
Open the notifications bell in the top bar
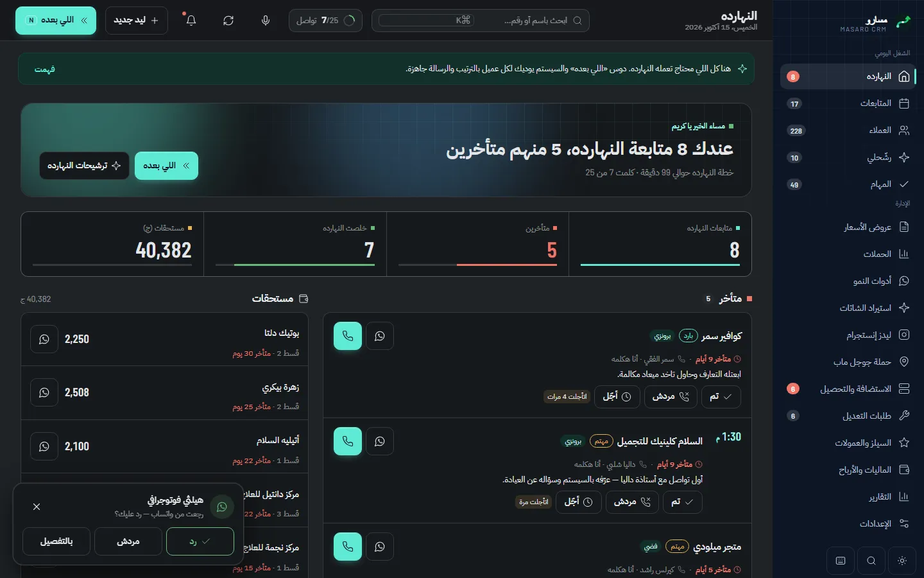pyautogui.click(x=191, y=21)
